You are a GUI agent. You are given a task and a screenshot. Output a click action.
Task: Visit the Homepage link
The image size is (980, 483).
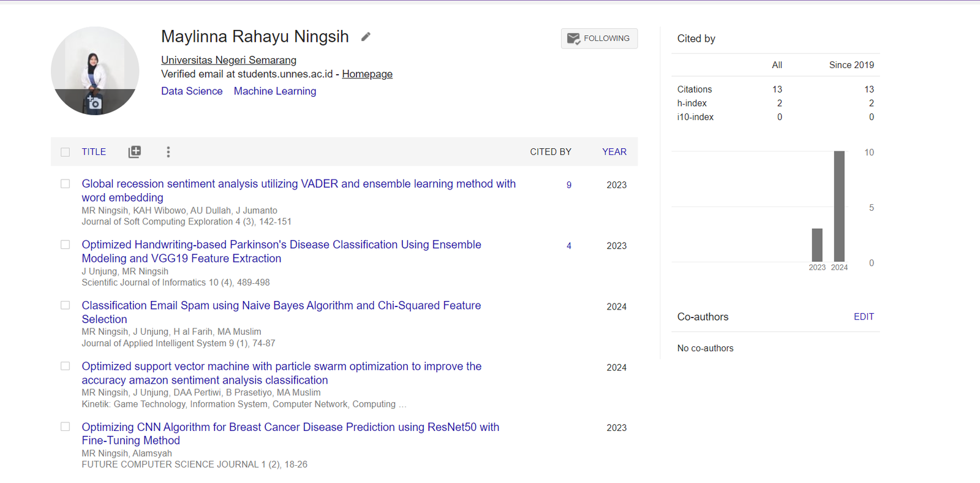point(367,74)
